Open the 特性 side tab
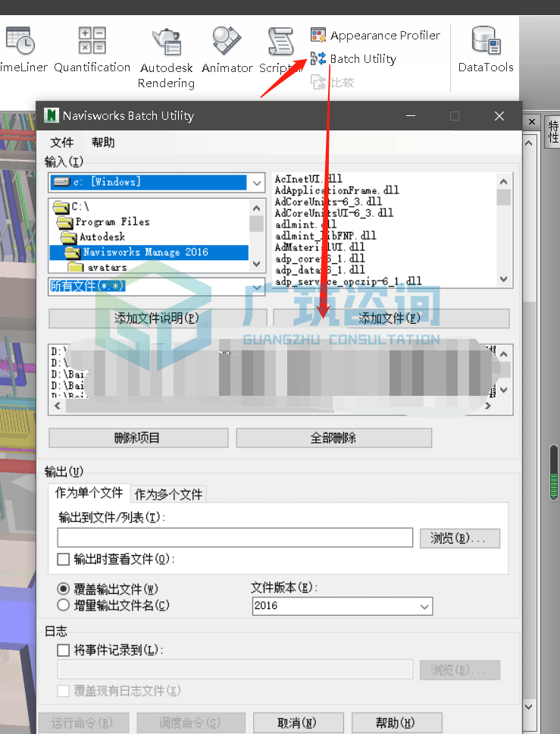This screenshot has height=734, width=560. 553,131
